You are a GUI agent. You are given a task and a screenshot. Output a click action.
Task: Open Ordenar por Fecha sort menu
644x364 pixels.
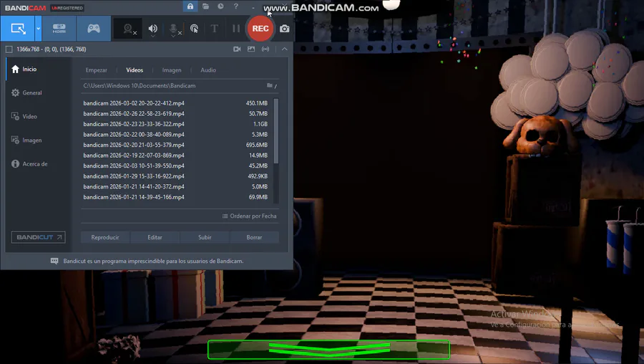pos(249,216)
